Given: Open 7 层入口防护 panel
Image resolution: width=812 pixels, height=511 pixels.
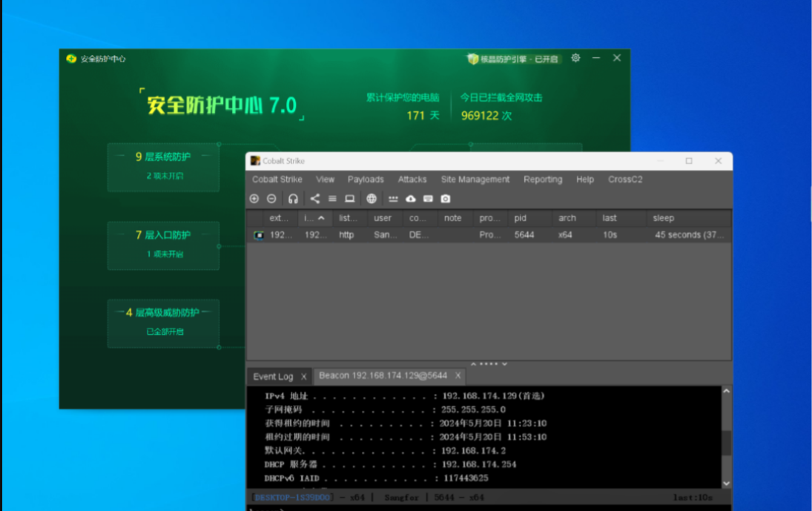Looking at the screenshot, I should pyautogui.click(x=163, y=245).
